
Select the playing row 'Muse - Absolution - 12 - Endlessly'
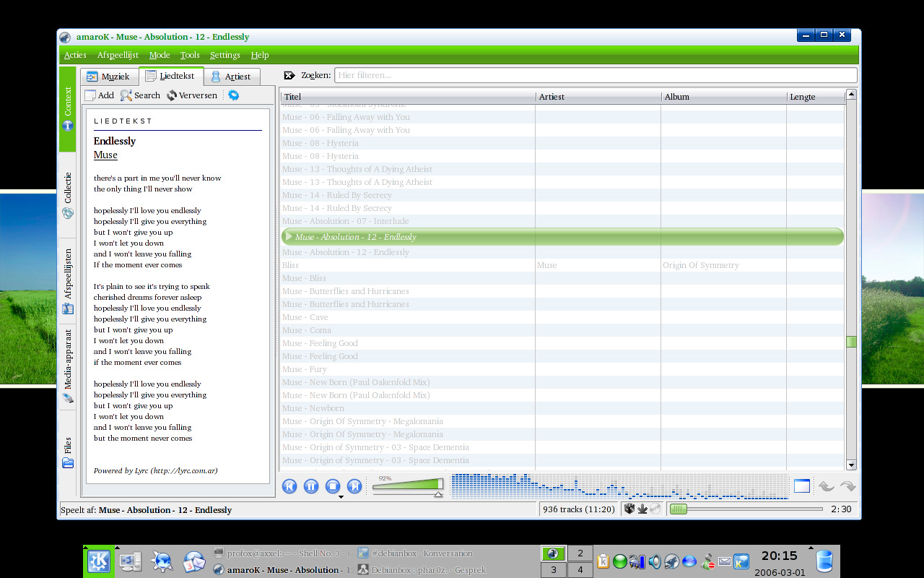(x=562, y=236)
